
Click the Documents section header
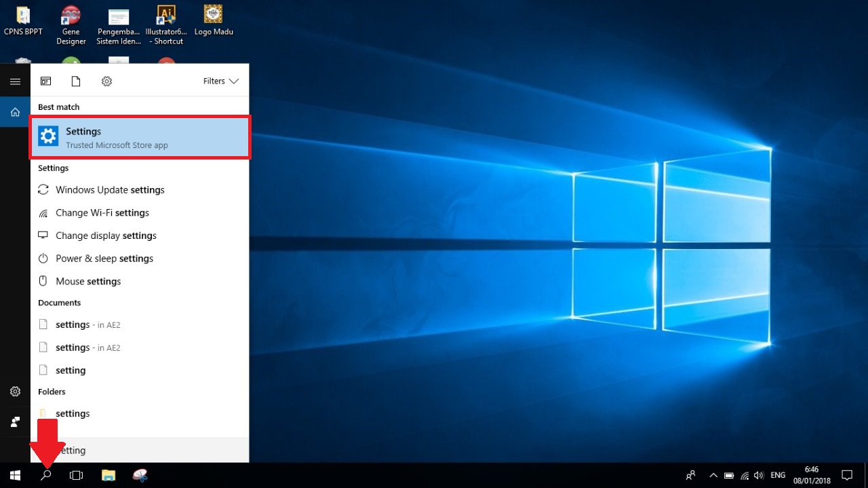point(60,303)
